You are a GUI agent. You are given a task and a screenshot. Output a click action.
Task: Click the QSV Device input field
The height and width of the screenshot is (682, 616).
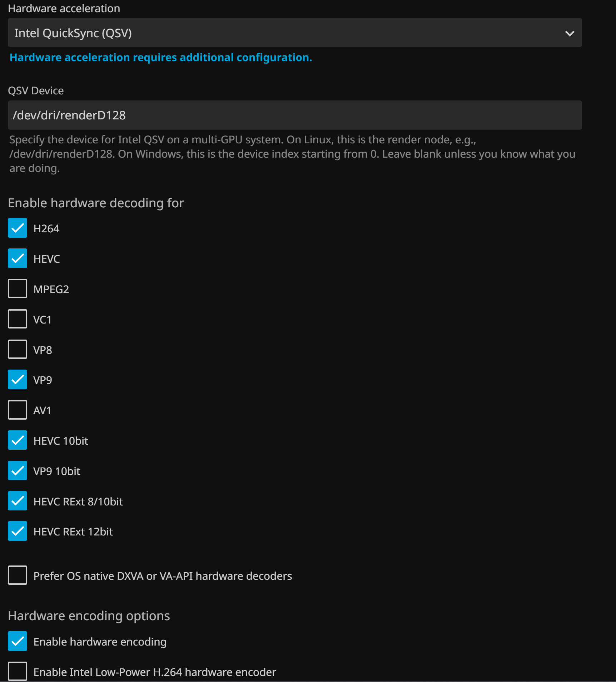294,115
